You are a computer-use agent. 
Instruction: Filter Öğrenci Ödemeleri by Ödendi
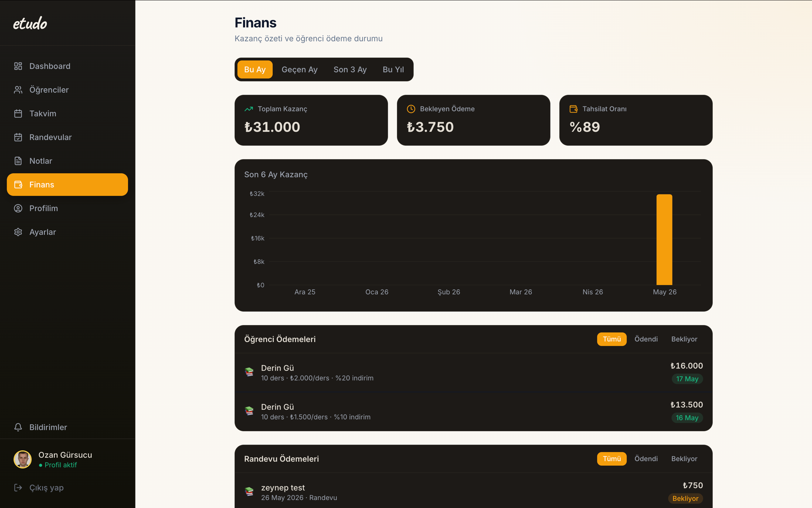click(x=646, y=339)
